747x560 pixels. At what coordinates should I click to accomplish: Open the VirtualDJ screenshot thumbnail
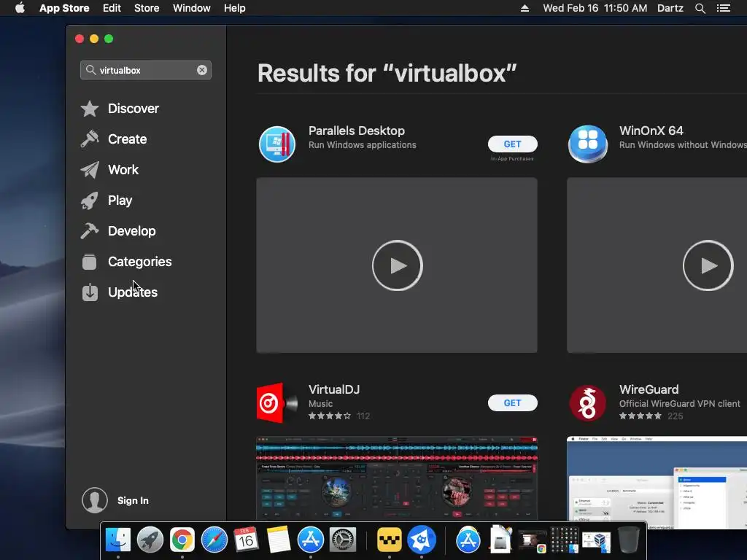tap(397, 478)
